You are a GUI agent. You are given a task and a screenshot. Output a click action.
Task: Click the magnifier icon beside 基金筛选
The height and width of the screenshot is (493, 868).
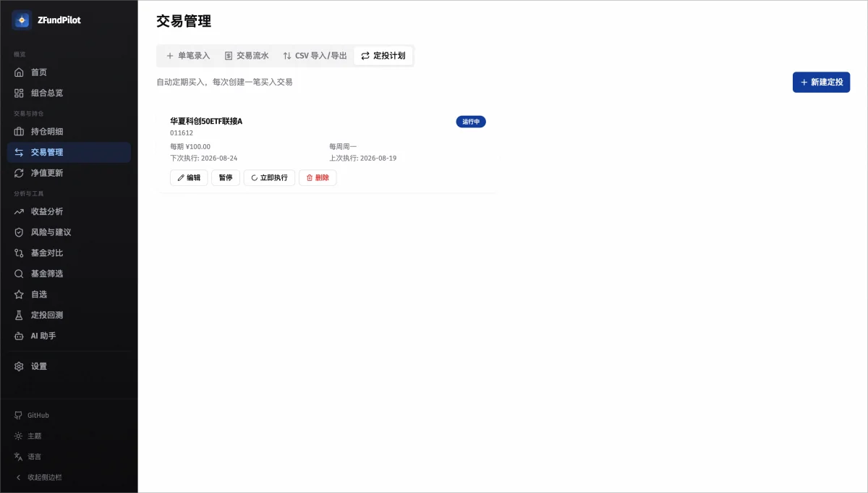(19, 274)
